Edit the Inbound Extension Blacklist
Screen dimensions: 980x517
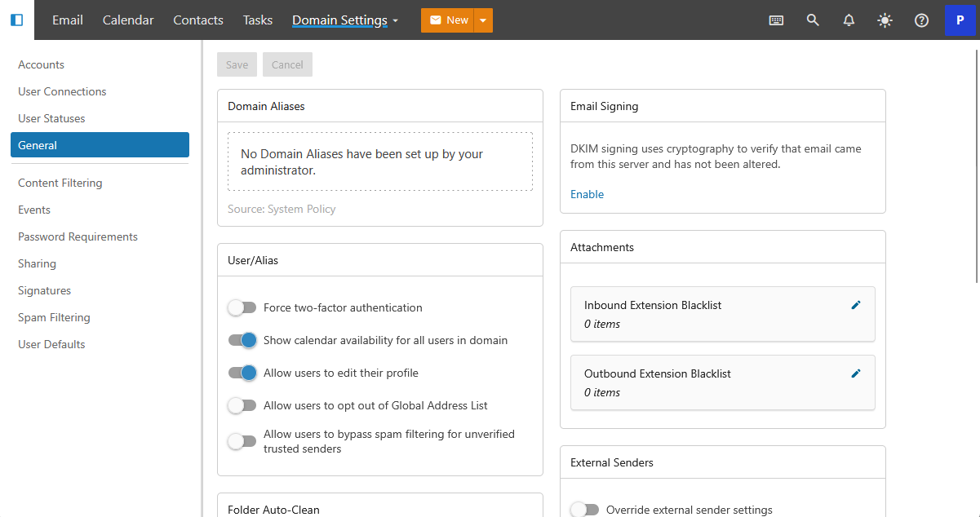point(856,305)
